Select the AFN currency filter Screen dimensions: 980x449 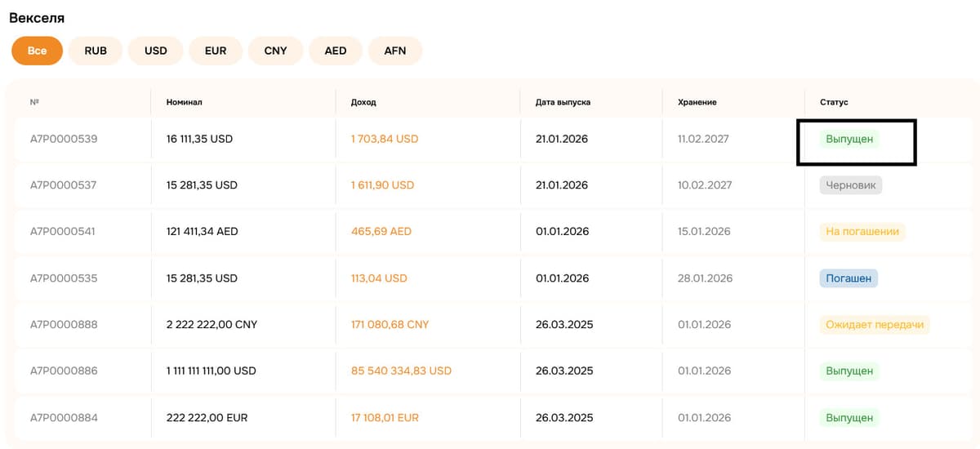point(395,51)
